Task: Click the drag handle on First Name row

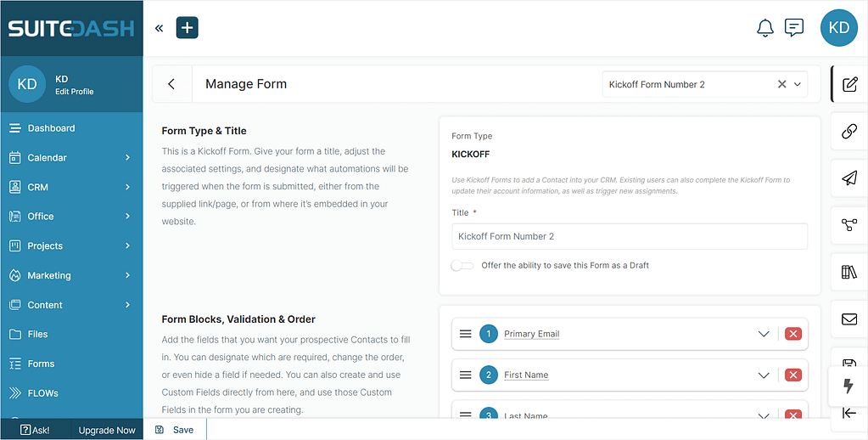Action: (x=466, y=375)
